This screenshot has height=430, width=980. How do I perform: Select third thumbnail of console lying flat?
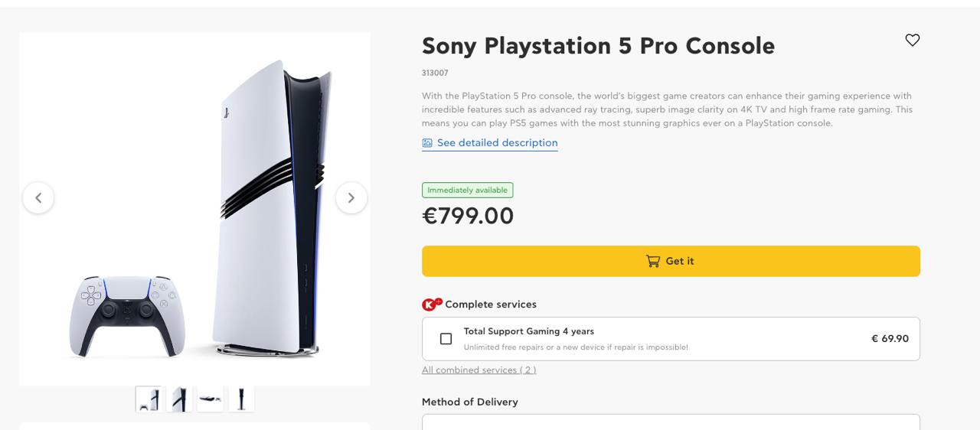211,399
